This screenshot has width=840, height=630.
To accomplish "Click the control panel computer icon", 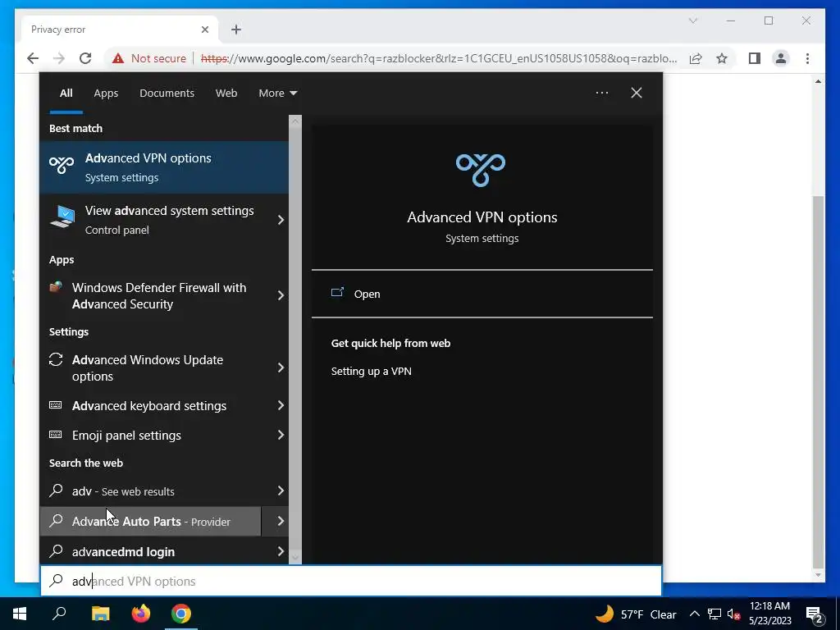I will [62, 217].
